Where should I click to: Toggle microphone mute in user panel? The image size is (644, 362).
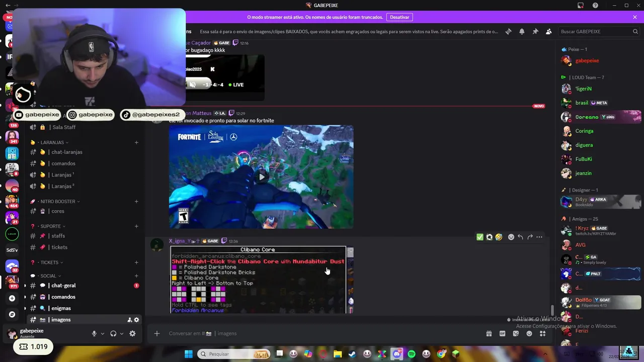pos(94,333)
